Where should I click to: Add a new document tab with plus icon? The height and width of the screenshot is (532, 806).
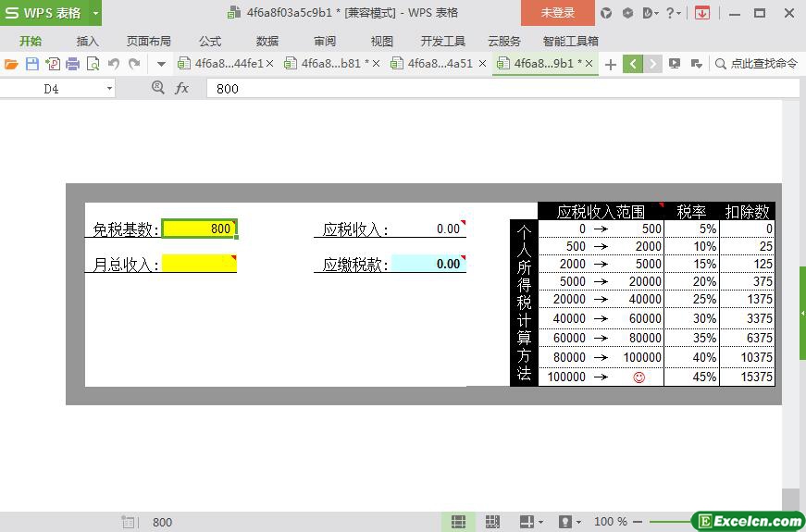pos(610,64)
